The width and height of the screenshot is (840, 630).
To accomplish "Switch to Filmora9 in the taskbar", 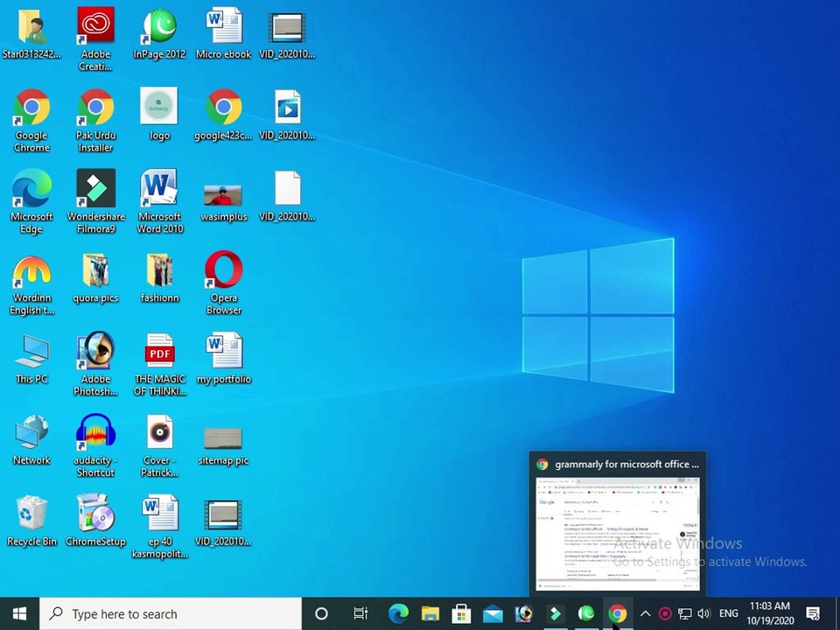I will (555, 614).
